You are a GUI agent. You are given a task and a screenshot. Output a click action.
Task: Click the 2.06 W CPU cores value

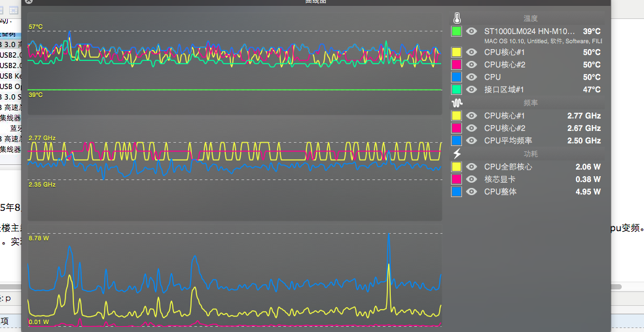click(588, 167)
